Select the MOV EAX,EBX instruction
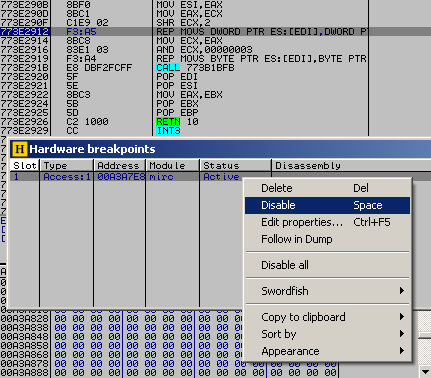This screenshot has height=378, width=431. (x=189, y=95)
